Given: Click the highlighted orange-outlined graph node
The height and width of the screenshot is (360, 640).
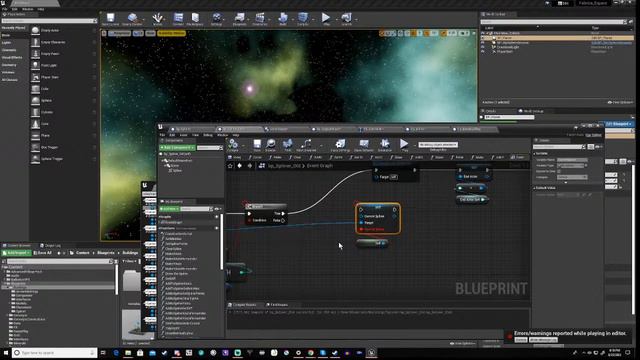Looking at the screenshot, I should coord(378,218).
